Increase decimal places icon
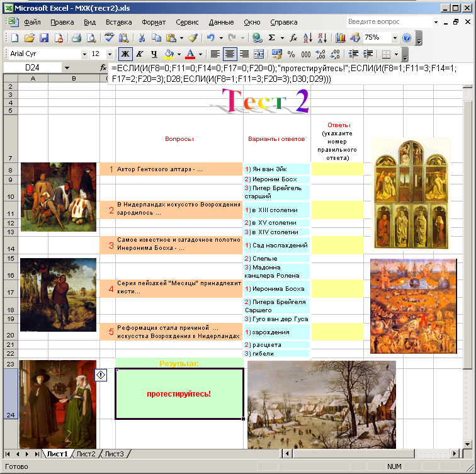Screen dimensions: 476x474 coord(320,54)
